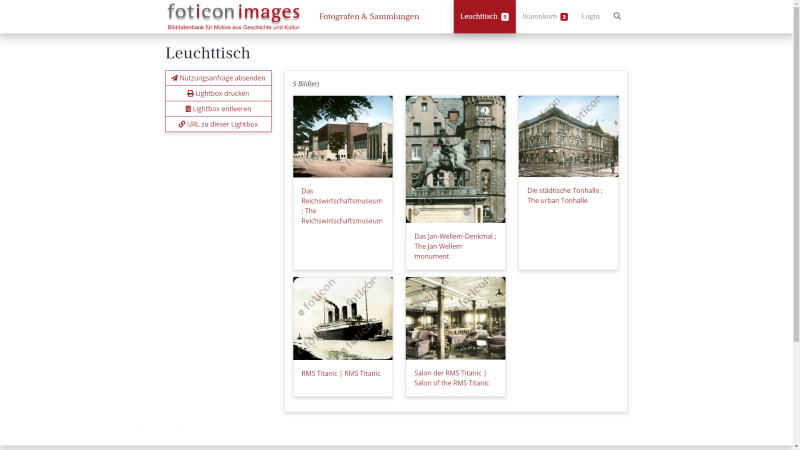Viewport: 800px width, 450px height.
Task: Open the Jan-Wellem-Denkmal statue thumbnail
Action: 456,159
